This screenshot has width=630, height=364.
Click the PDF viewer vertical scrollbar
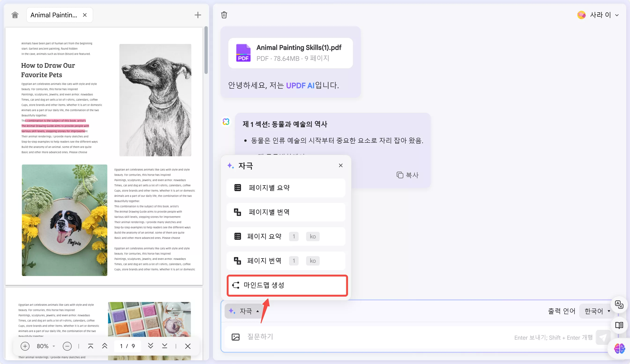(206, 50)
